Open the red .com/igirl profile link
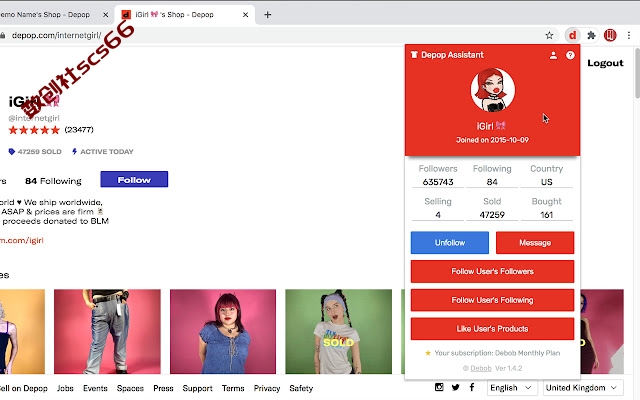 (21, 240)
